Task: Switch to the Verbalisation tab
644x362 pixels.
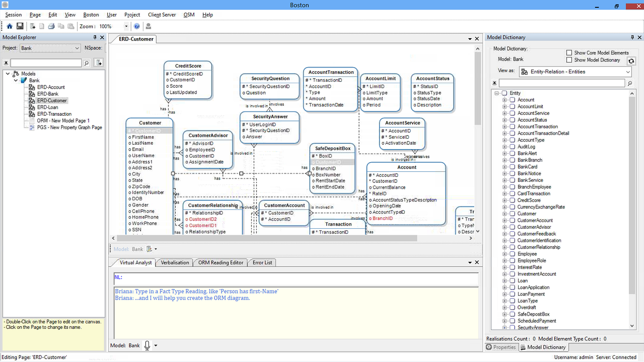Action: tap(175, 263)
